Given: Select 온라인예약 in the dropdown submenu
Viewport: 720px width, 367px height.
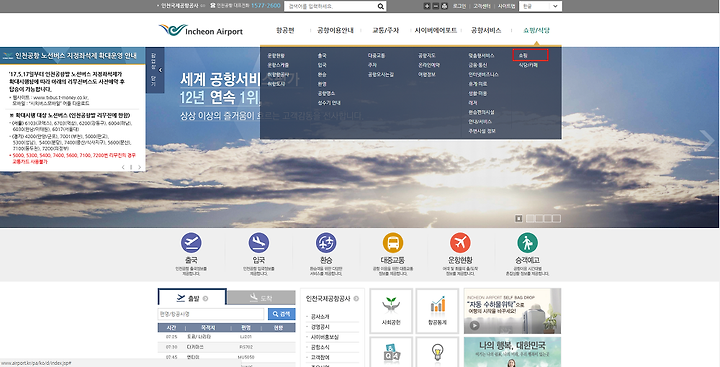Looking at the screenshot, I should tap(429, 65).
